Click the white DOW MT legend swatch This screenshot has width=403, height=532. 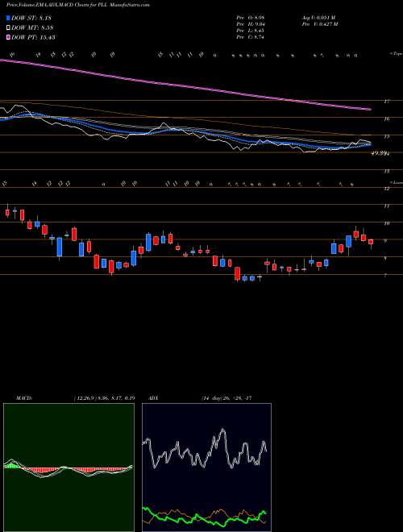coord(8,27)
